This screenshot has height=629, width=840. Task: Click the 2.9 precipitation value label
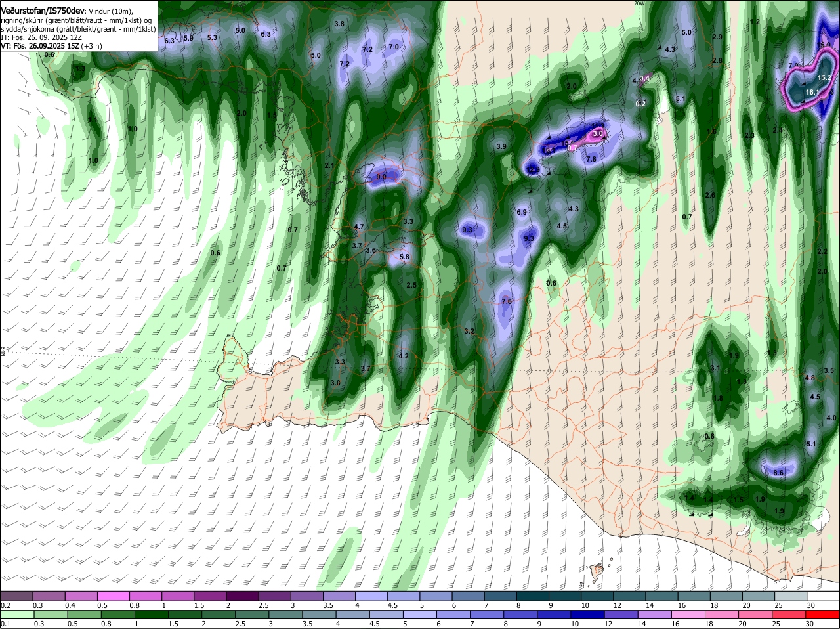[717, 37]
